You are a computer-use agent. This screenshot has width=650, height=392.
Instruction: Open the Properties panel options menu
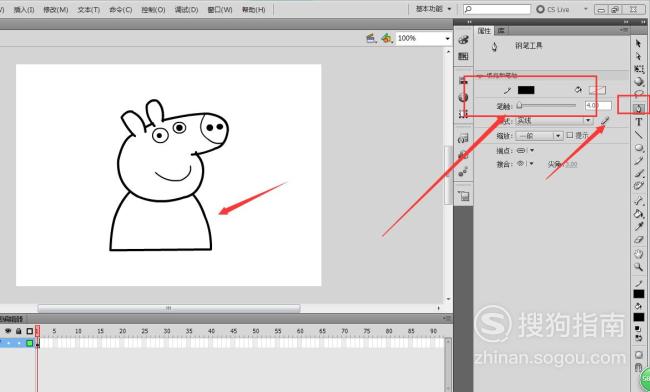624,30
